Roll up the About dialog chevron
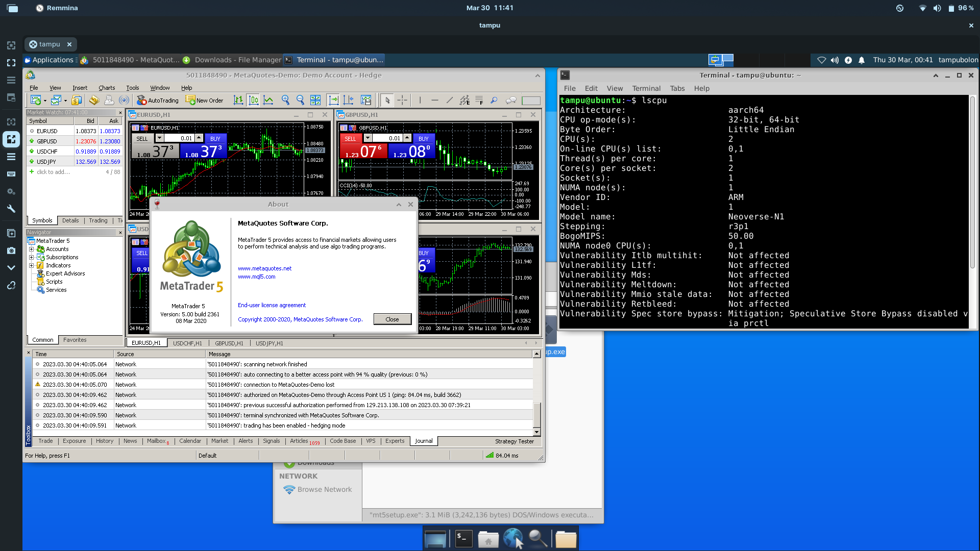 (399, 205)
